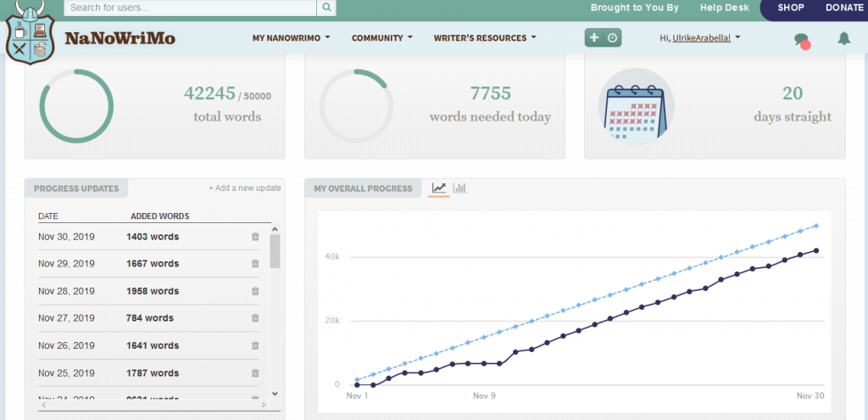Viewport: 868px width, 420px height.
Task: Click the 784 words entry
Action: pos(150,318)
